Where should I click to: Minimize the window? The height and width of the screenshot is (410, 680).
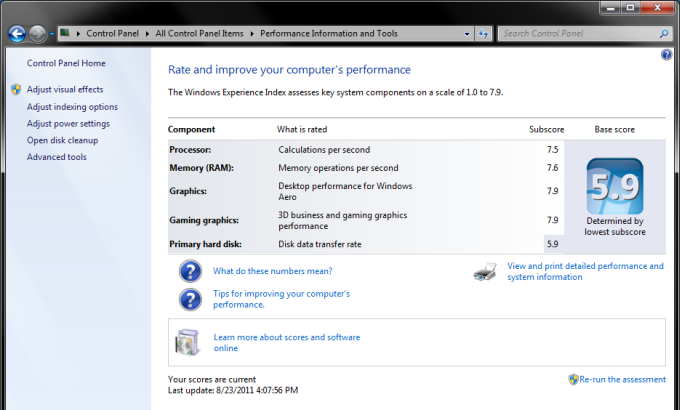611,7
